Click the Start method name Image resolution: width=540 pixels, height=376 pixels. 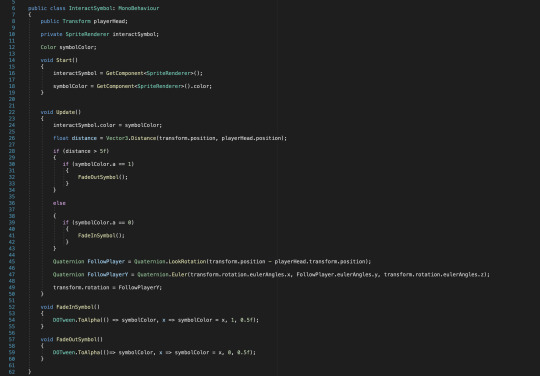coord(64,60)
